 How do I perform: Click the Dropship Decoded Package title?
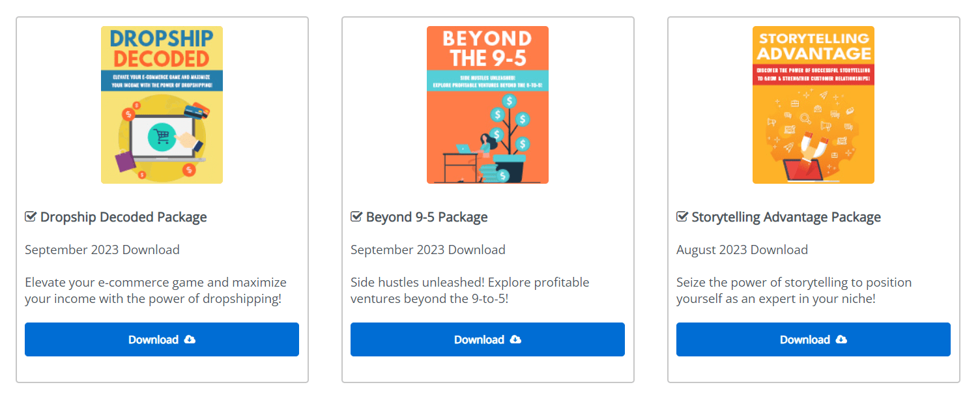pyautogui.click(x=124, y=217)
